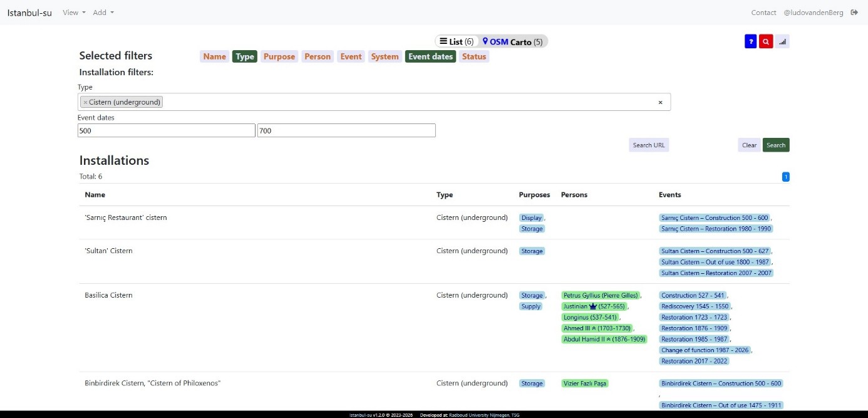The image size is (868, 418).
Task: Click the Petrus Gyllius (Pierre Gilles) person tag
Action: (601, 295)
